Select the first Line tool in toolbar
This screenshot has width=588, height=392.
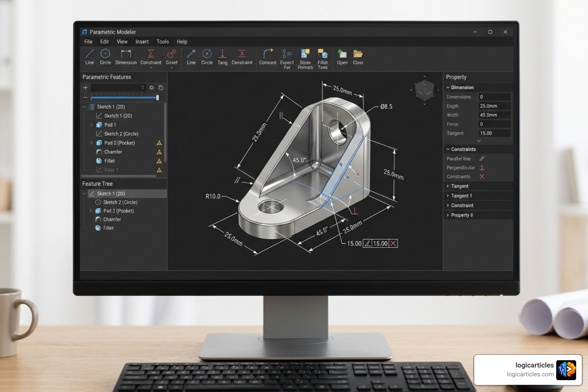90,57
